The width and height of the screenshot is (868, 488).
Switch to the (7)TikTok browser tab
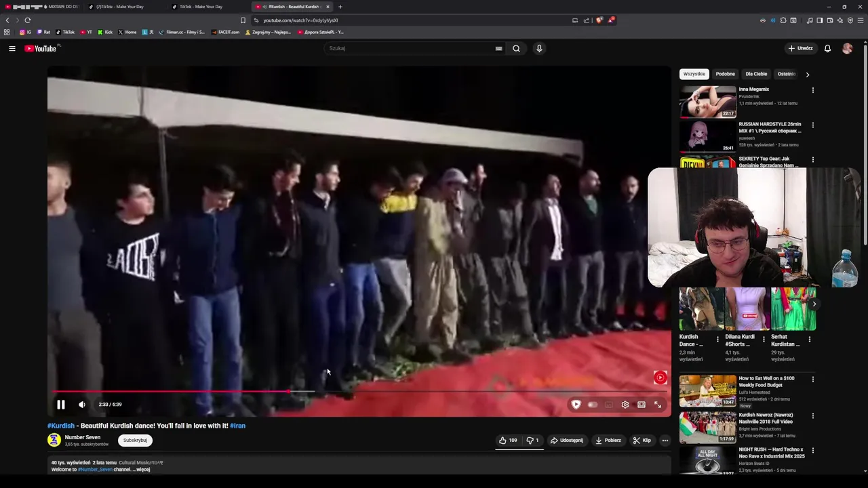coord(125,7)
